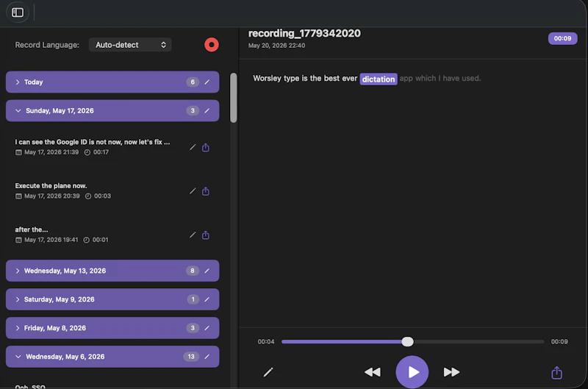Expand the Wednesday, May 13, 2026 group
This screenshot has width=588, height=389.
pyautogui.click(x=17, y=271)
